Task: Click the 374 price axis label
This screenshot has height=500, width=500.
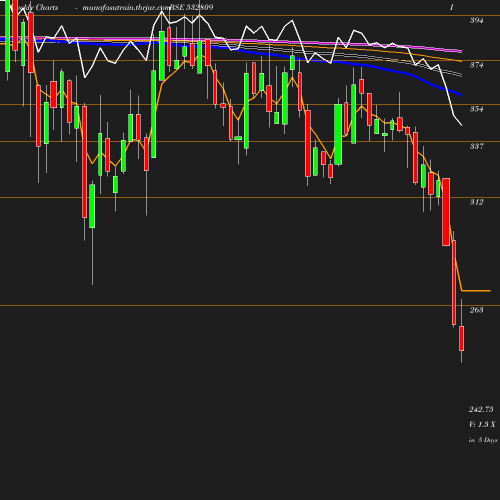Action: point(476,65)
